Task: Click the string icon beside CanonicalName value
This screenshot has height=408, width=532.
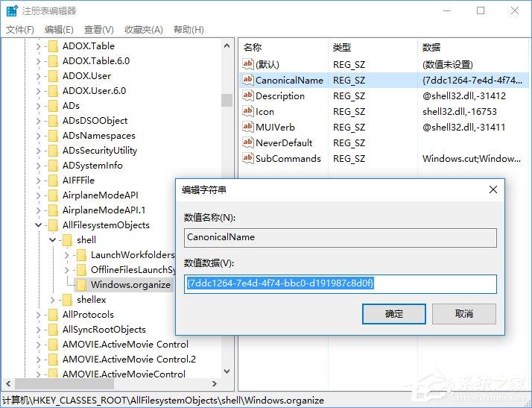Action: (248, 80)
